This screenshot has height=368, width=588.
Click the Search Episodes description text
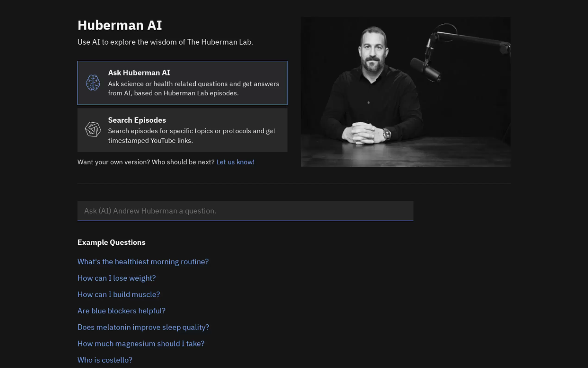191,136
